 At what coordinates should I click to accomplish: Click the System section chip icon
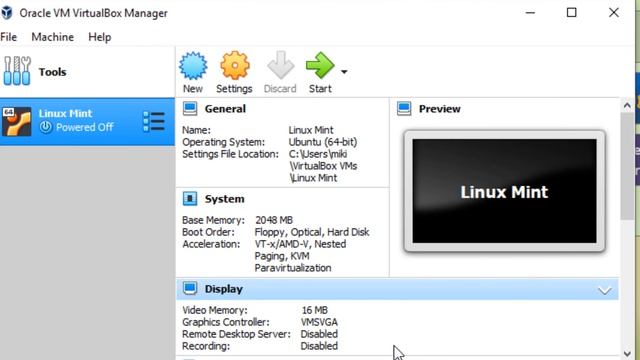coord(190,199)
